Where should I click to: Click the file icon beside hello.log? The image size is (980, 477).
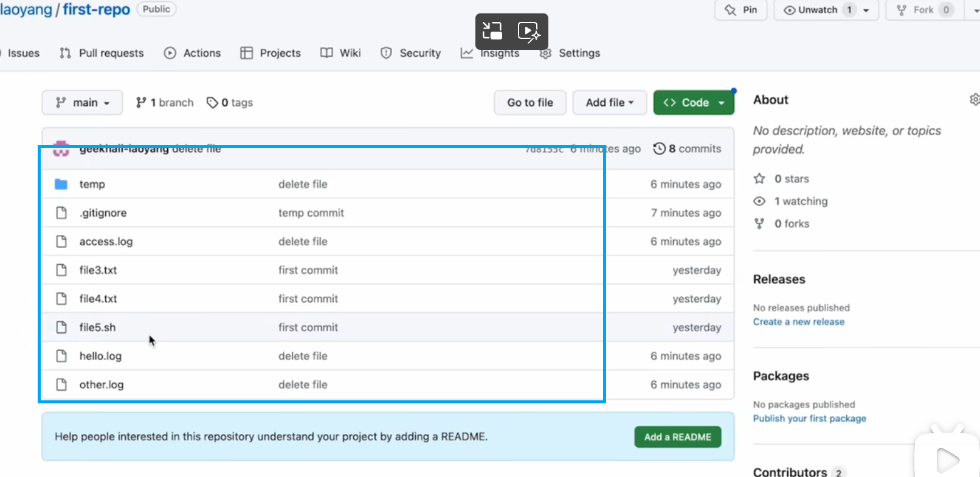tap(61, 355)
